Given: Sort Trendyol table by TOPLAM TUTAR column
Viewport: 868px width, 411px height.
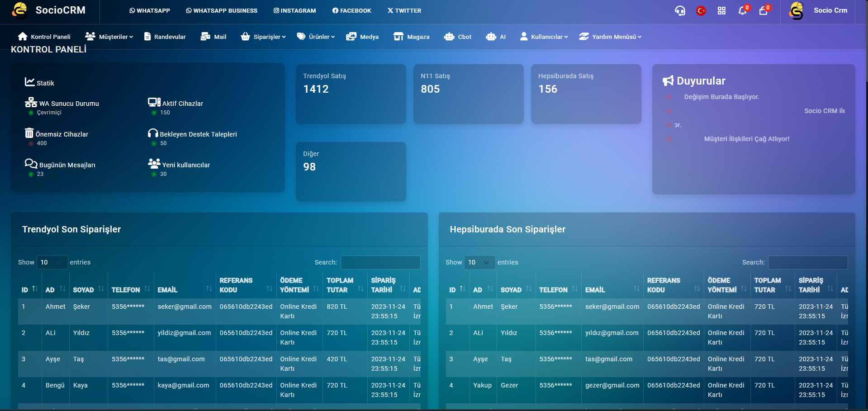Looking at the screenshot, I should (x=345, y=285).
